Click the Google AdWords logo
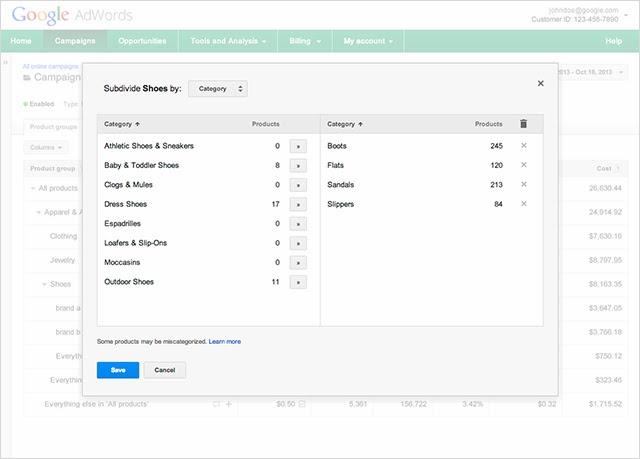 (72, 16)
